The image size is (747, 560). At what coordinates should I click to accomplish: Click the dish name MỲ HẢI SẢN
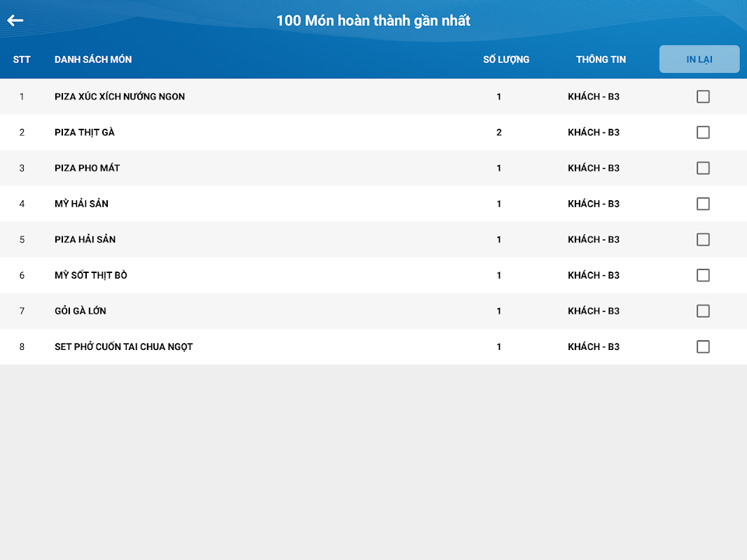[81, 204]
